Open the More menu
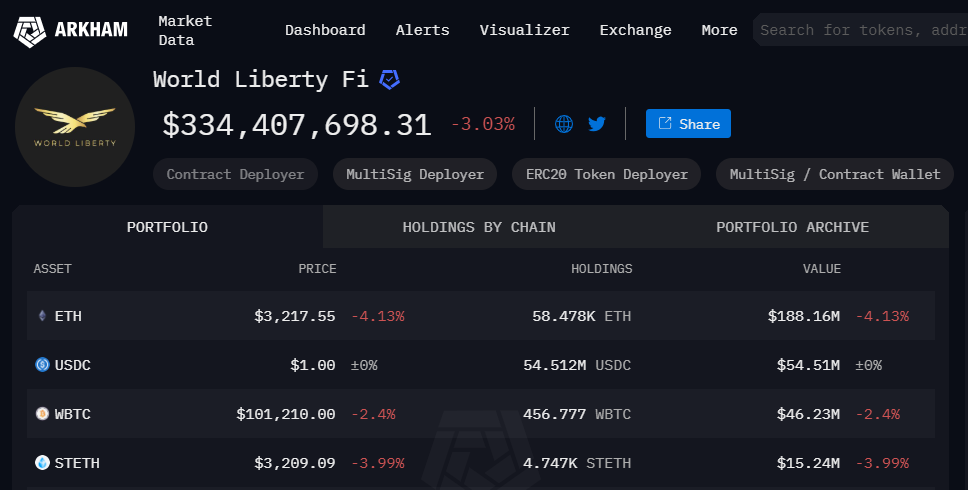The width and height of the screenshot is (968, 490). pyautogui.click(x=719, y=30)
